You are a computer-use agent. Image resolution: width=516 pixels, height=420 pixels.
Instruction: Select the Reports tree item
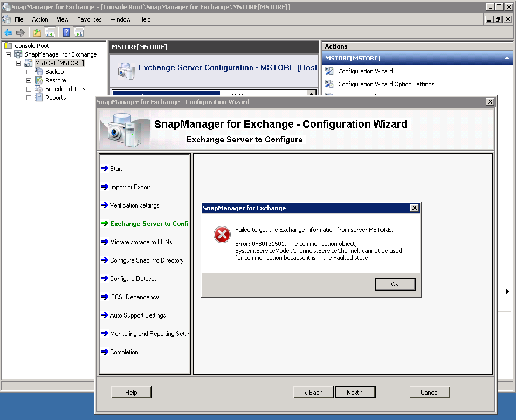tap(56, 98)
